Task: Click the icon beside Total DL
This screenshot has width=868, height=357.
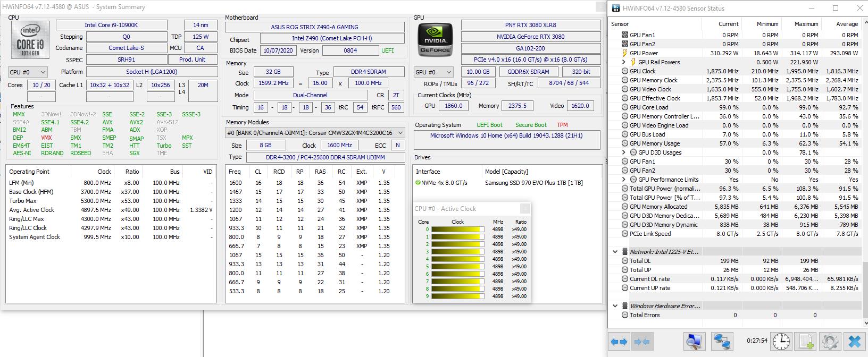Action: (625, 261)
